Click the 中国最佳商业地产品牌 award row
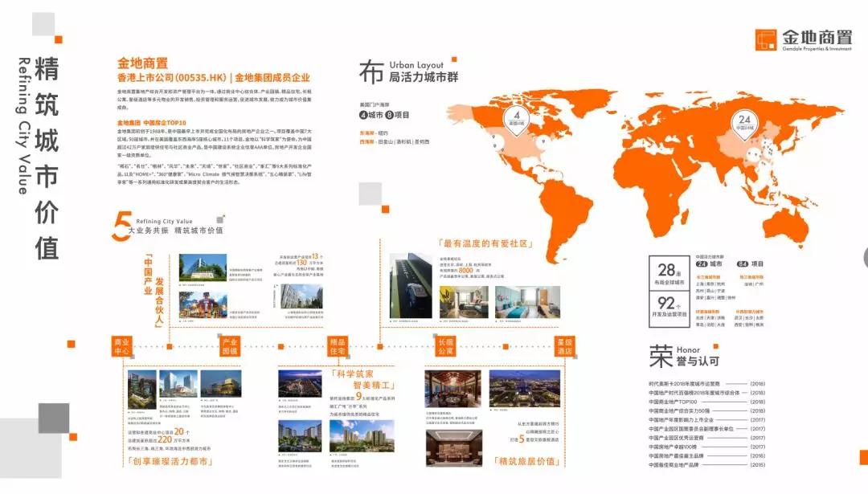This screenshot has height=494, width=868. 707,465
